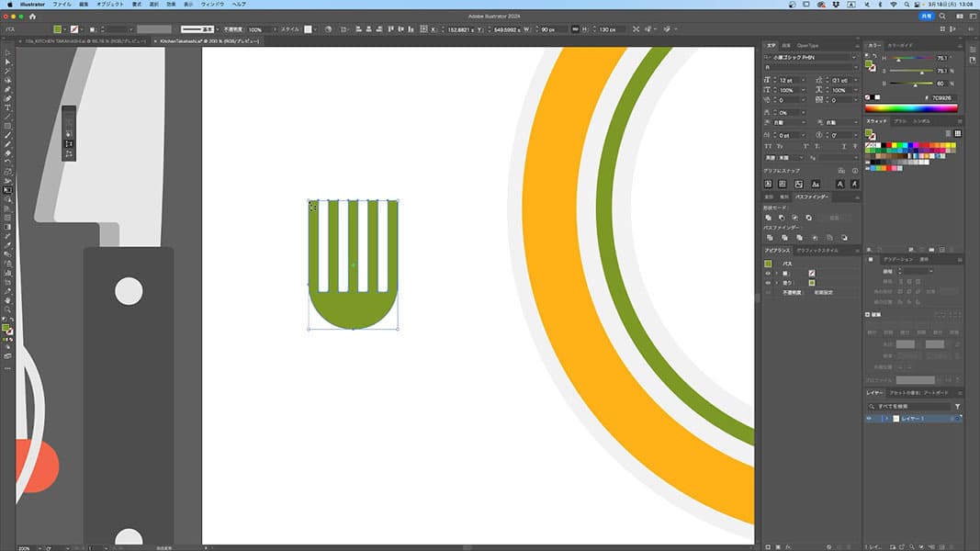The width and height of the screenshot is (980, 551).
Task: Select the Pen tool
Action: click(x=7, y=89)
